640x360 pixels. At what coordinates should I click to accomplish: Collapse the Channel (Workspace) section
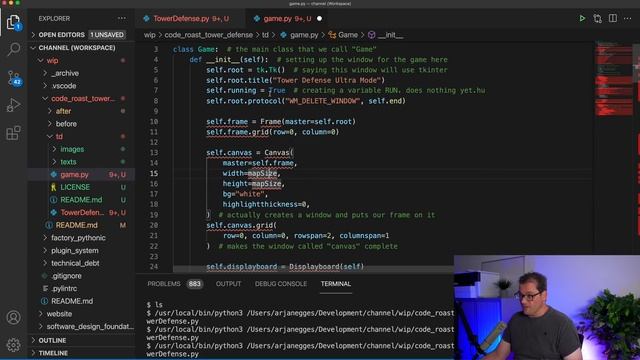coord(81,48)
